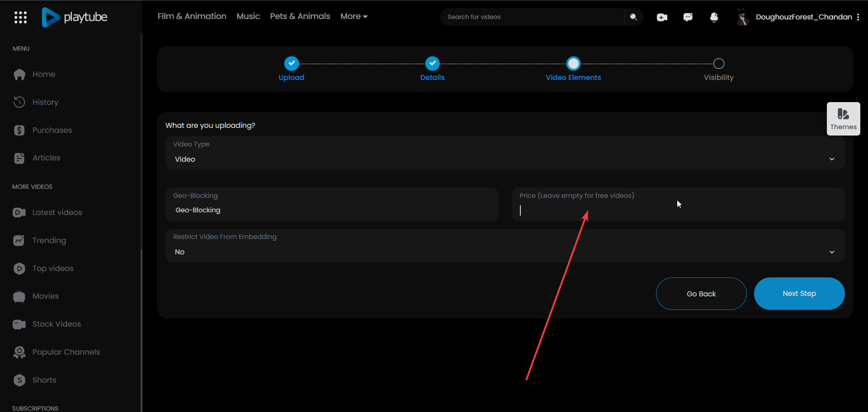The image size is (868, 412).
Task: Open the apps grid menu icon
Action: tap(20, 17)
